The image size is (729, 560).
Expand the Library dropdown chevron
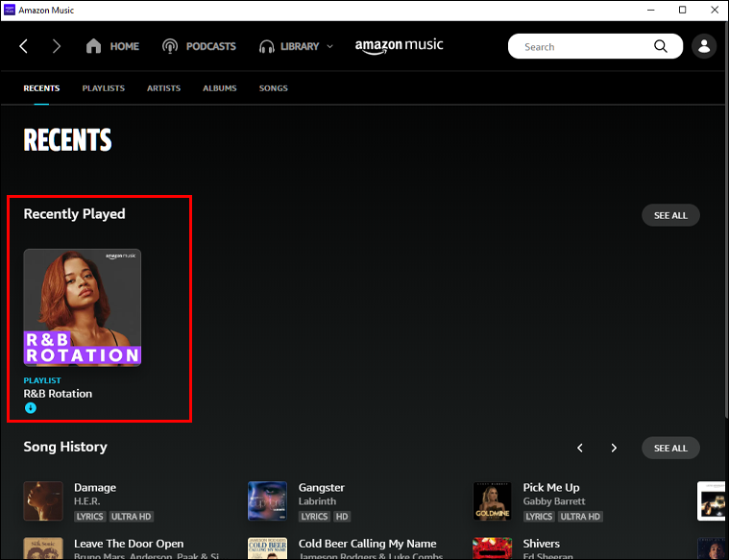pos(330,46)
